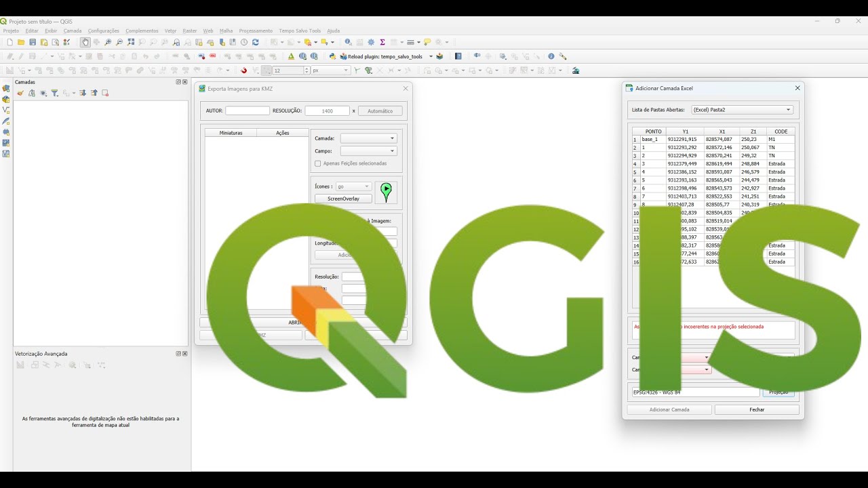The height and width of the screenshot is (488, 868).
Task: Click the blue book help icon in toolbar
Action: tap(458, 56)
